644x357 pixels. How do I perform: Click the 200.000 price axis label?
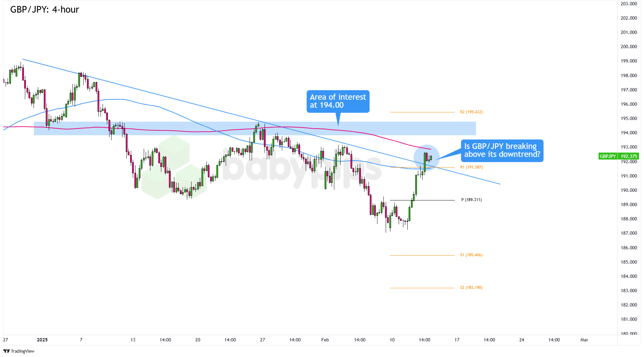click(629, 47)
